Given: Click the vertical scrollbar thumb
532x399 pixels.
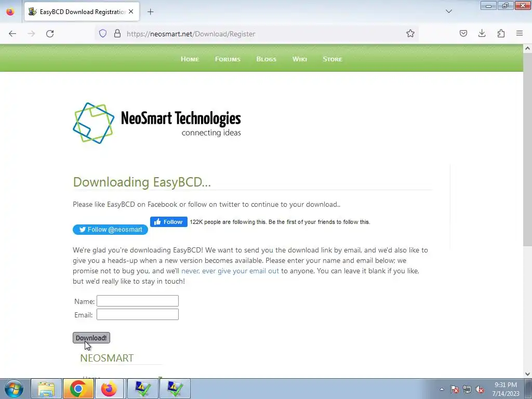Looking at the screenshot, I should click(527, 149).
